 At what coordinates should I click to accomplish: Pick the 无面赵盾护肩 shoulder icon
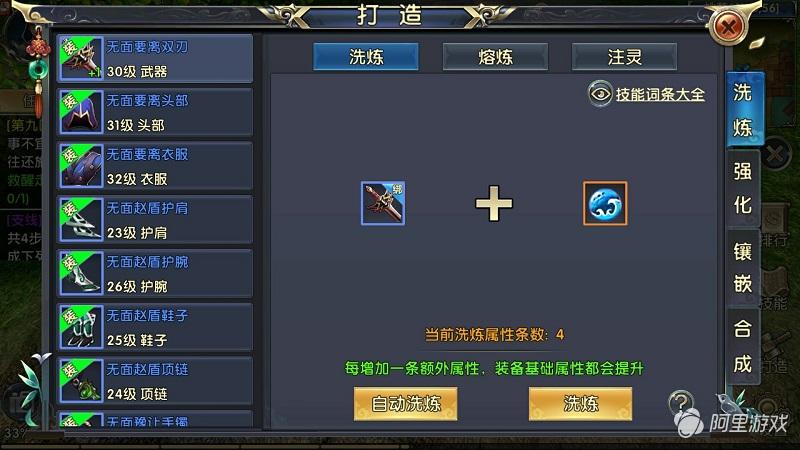coord(81,219)
